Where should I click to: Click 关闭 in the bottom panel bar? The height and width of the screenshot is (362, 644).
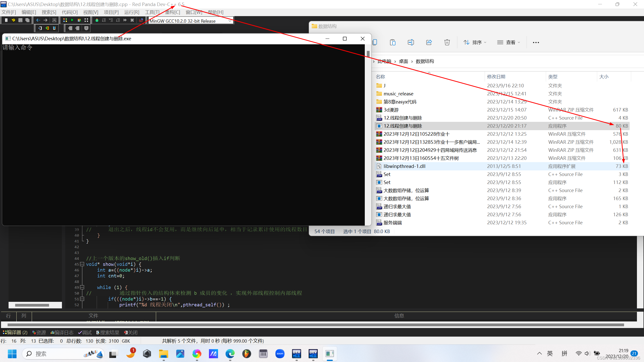(x=132, y=332)
